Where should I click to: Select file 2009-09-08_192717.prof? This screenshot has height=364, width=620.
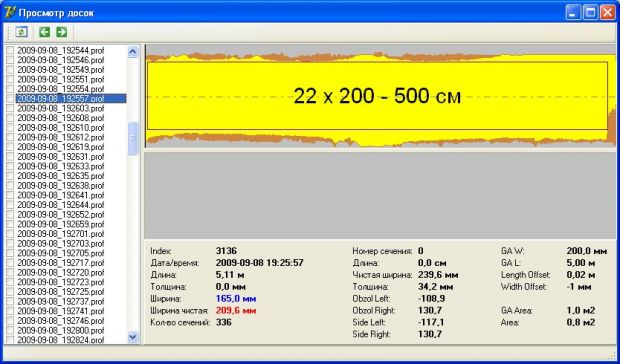[61, 262]
